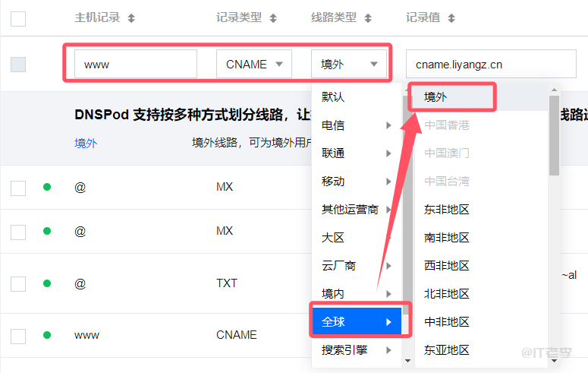Expand the 全球 menu entry
The width and height of the screenshot is (588, 373).
click(357, 322)
